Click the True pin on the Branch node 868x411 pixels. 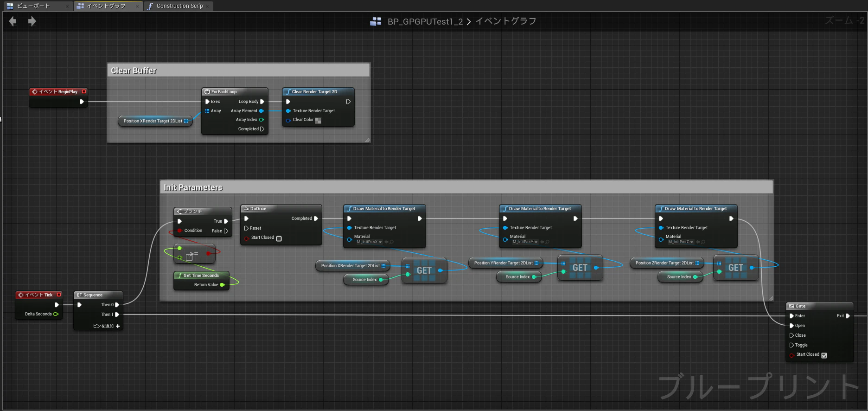[226, 221]
